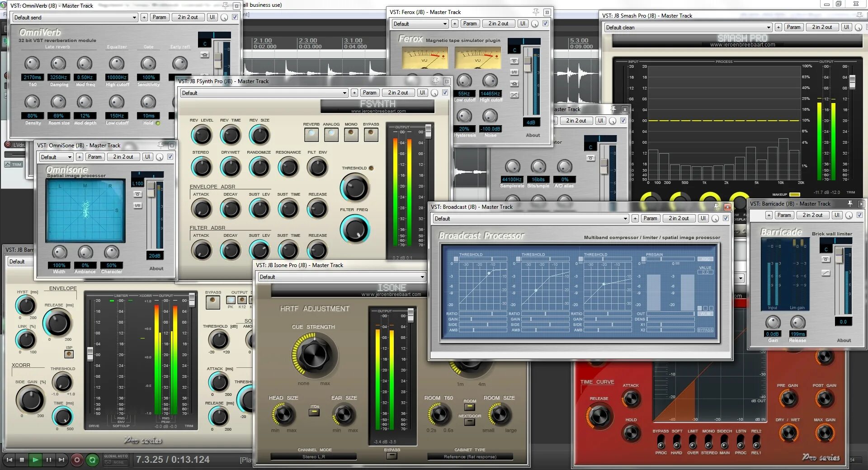This screenshot has height=470, width=868.
Task: Click FSynth REVERB lamp button
Action: [x=311, y=134]
